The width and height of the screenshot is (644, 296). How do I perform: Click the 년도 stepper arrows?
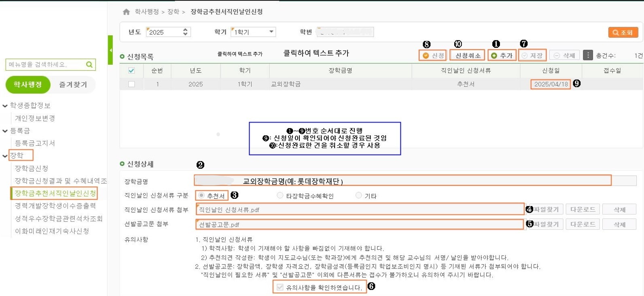(185, 32)
